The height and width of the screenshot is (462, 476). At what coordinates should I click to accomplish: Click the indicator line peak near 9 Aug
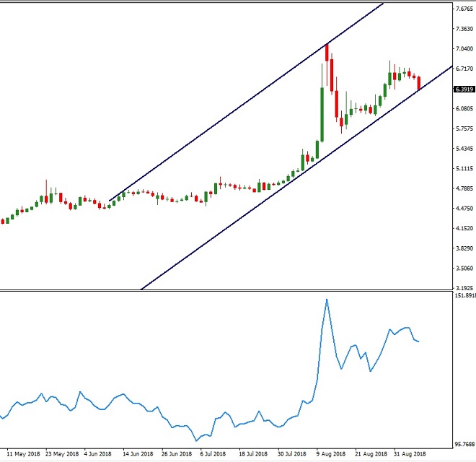coord(327,300)
